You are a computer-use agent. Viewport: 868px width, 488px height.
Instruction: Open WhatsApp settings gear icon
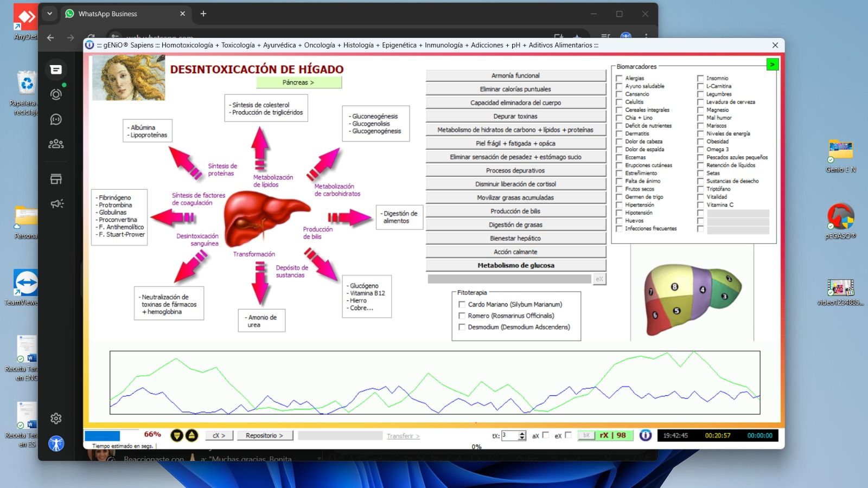coord(56,418)
